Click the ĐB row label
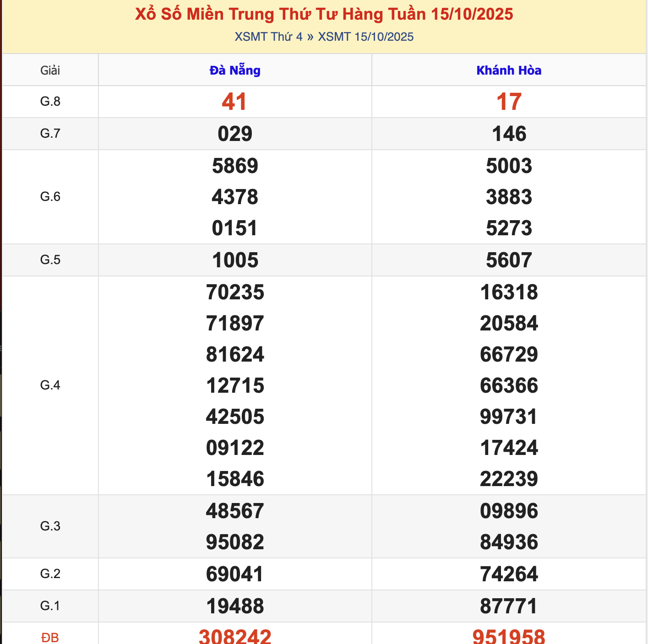The height and width of the screenshot is (644, 648). coord(50,637)
